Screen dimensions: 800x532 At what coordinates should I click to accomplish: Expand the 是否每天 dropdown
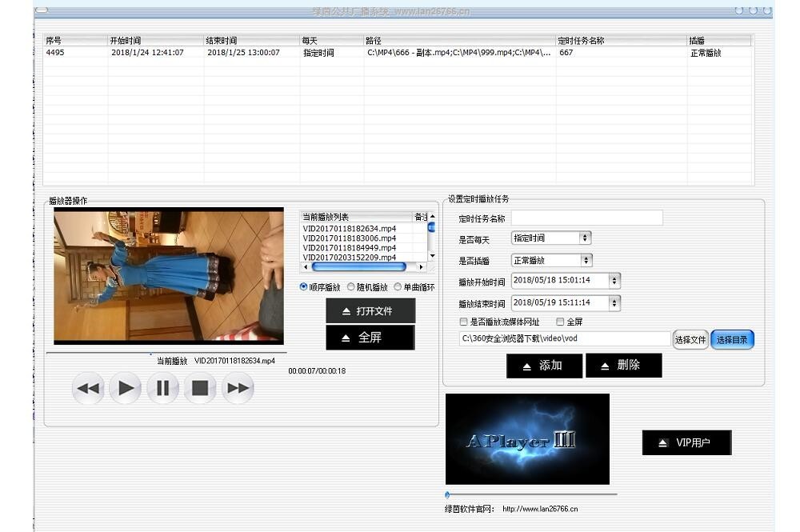pyautogui.click(x=585, y=238)
